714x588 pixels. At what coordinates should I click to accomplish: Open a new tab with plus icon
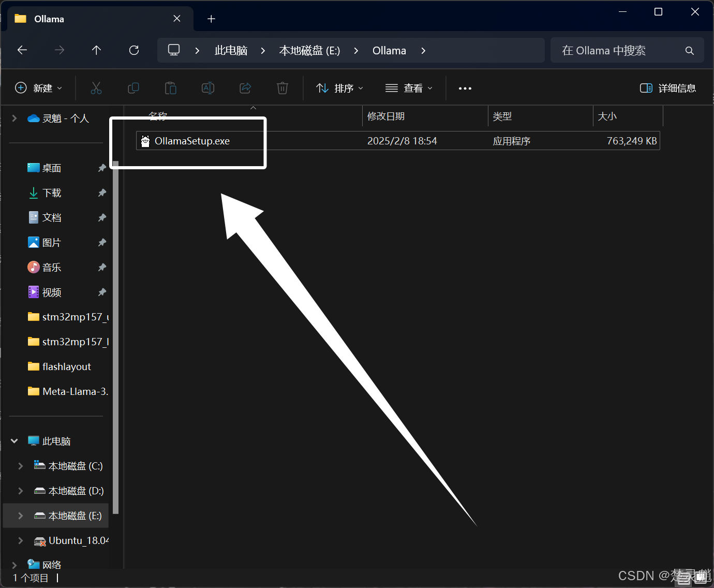[211, 19]
